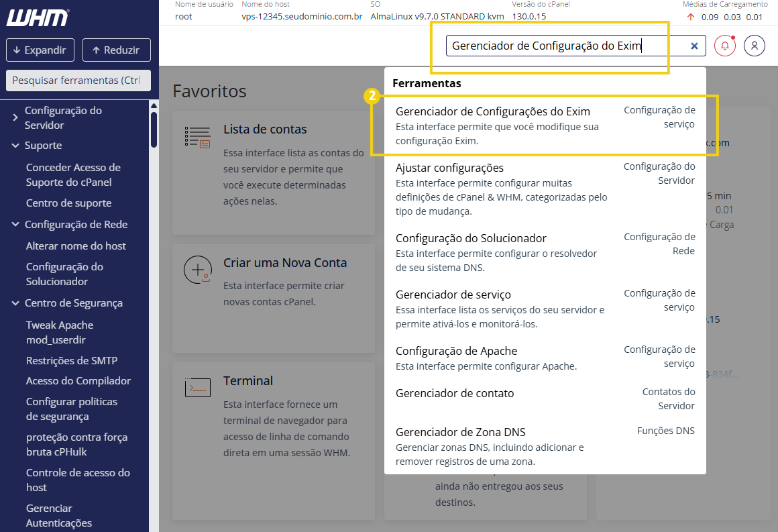Click the Expandir button
The height and width of the screenshot is (532, 778).
(40, 50)
